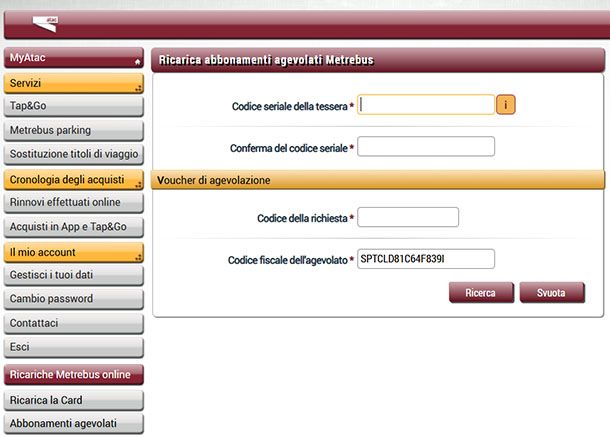Open Rinnovi effettuati online
The height and width of the screenshot is (438, 610).
click(74, 203)
